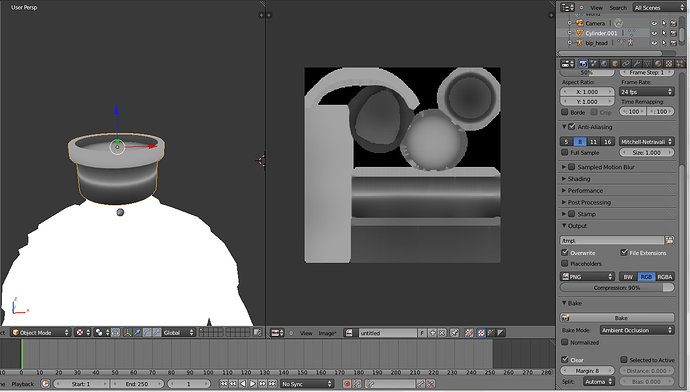Open the Material properties sphere icon
Screen dimensions: 690x392
[658, 64]
